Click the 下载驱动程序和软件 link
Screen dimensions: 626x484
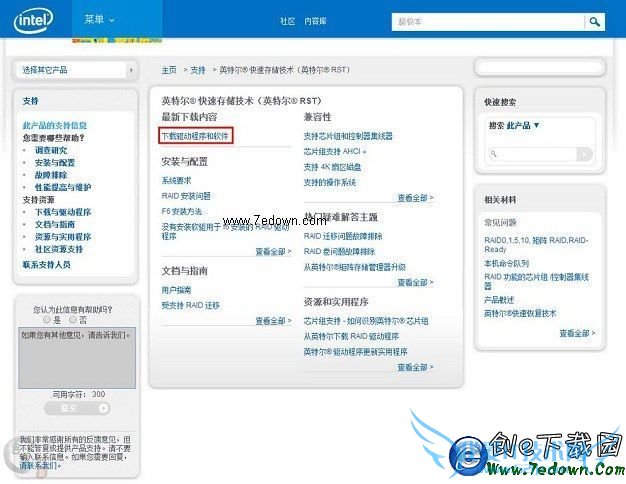195,136
